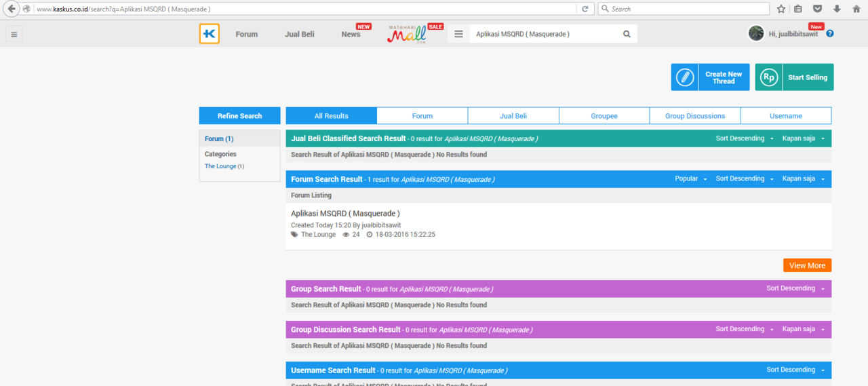This screenshot has width=868, height=386.
Task: Go back with the browser back arrow
Action: [12, 9]
